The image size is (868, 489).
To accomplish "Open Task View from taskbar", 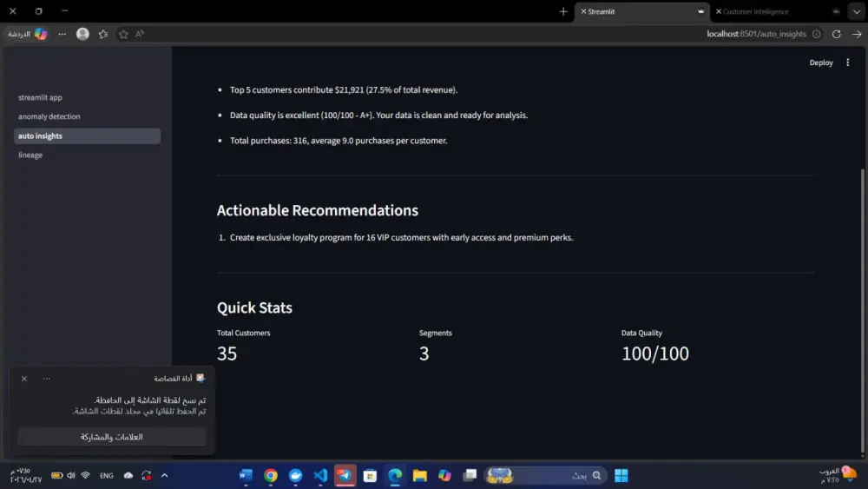I will pos(470,476).
